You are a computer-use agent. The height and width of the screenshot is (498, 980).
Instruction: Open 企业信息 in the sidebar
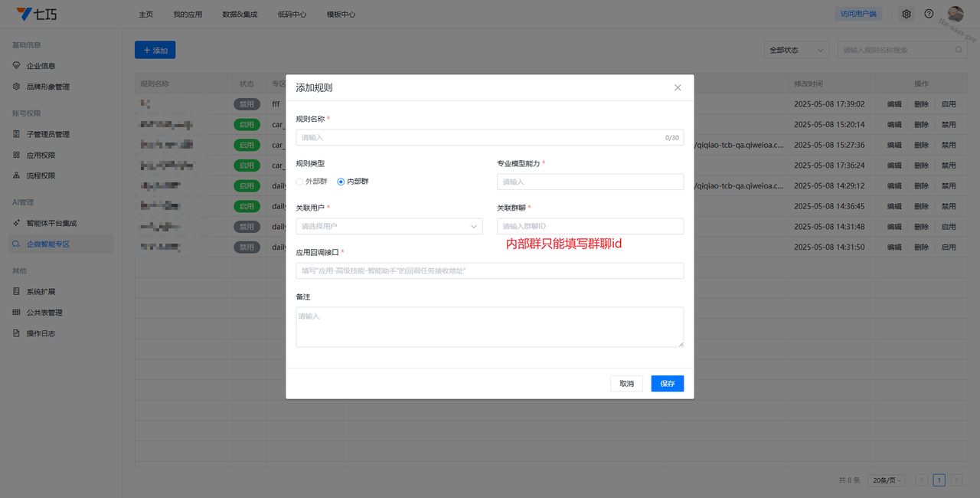[41, 66]
